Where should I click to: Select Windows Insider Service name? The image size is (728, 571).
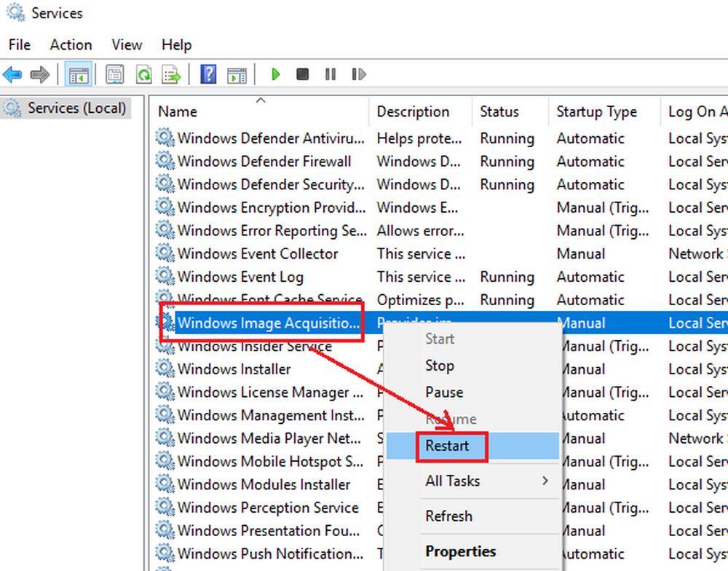click(254, 346)
